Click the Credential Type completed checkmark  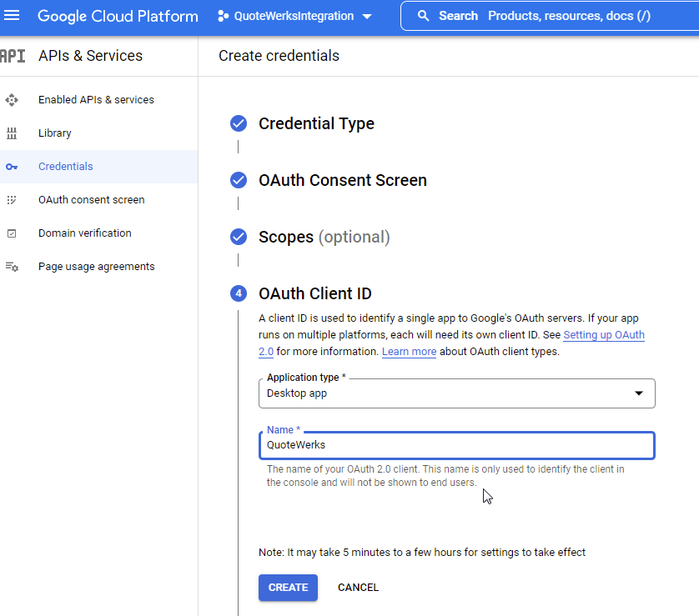pyautogui.click(x=239, y=124)
